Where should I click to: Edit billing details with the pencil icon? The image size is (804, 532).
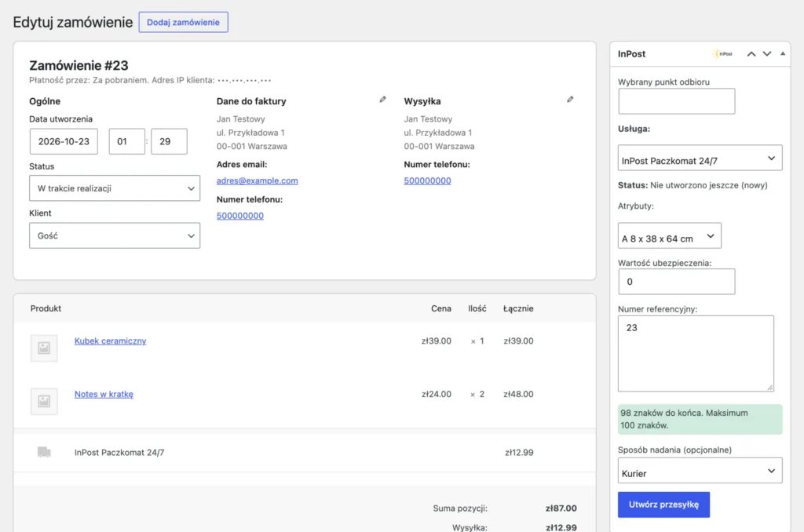[382, 100]
